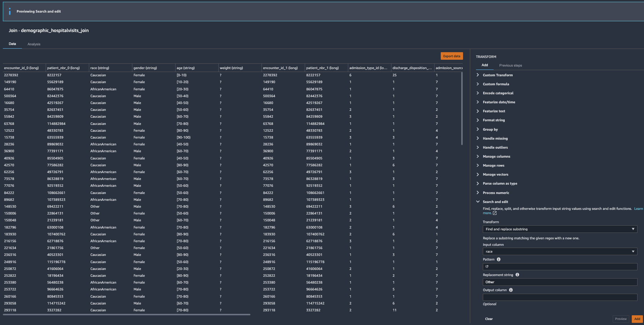Viewport: 644px width, 325px height.
Task: Select the Add tab in Transform panel
Action: [x=485, y=65]
